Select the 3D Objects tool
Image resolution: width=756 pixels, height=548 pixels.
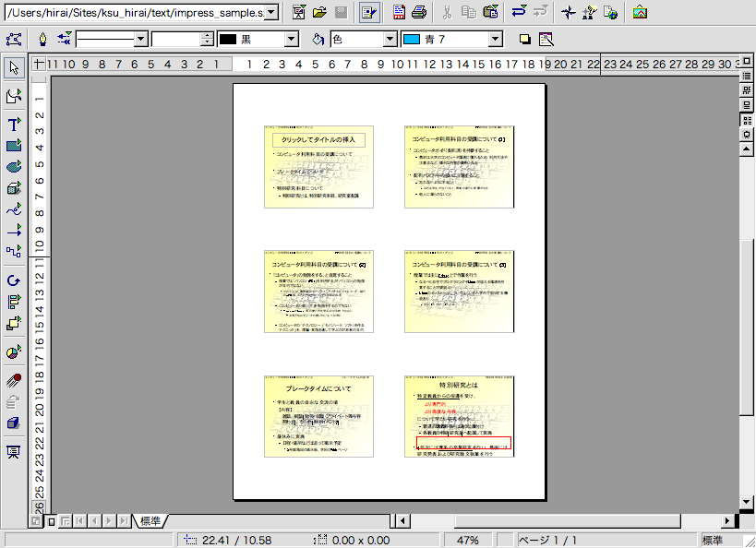click(14, 188)
